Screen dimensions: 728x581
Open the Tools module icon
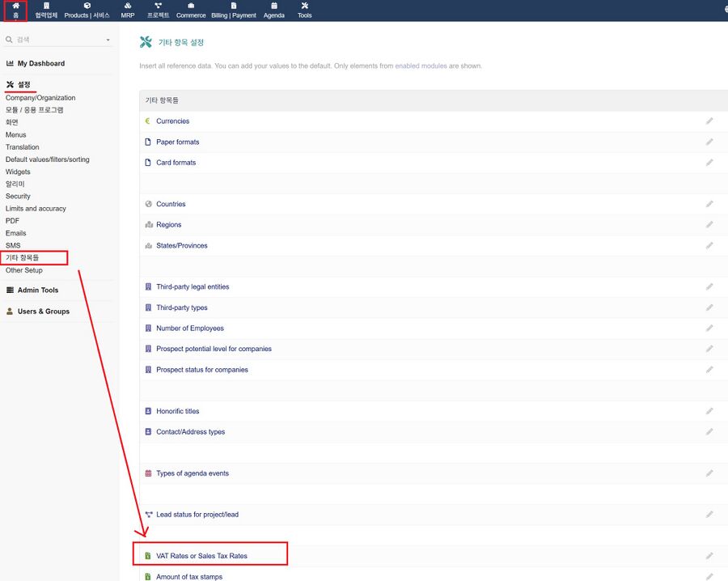tap(304, 6)
